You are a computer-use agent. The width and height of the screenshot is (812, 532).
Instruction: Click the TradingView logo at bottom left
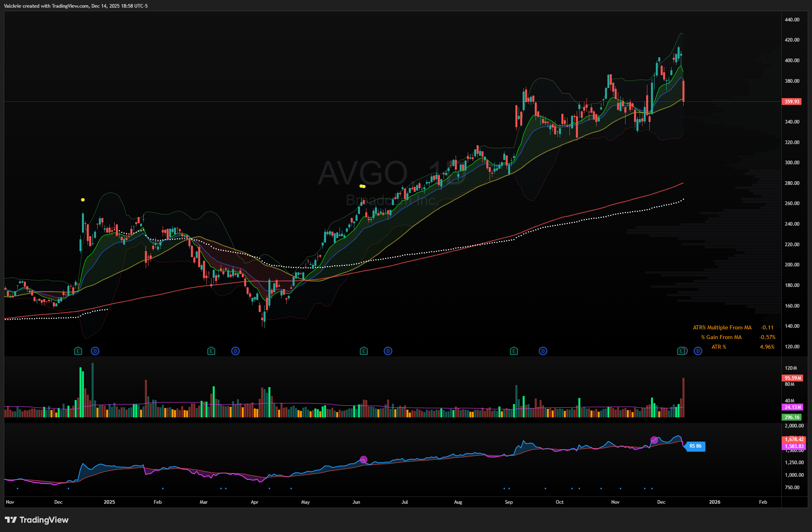(37, 519)
